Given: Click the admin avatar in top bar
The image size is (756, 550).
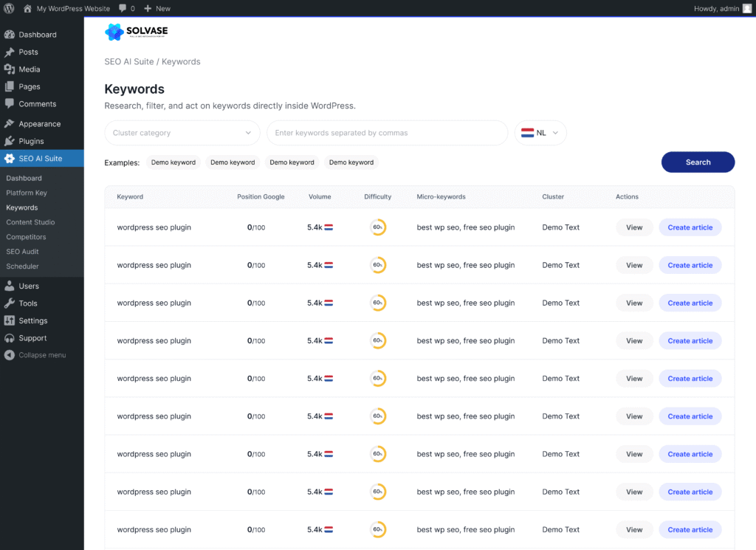Looking at the screenshot, I should click(746, 9).
